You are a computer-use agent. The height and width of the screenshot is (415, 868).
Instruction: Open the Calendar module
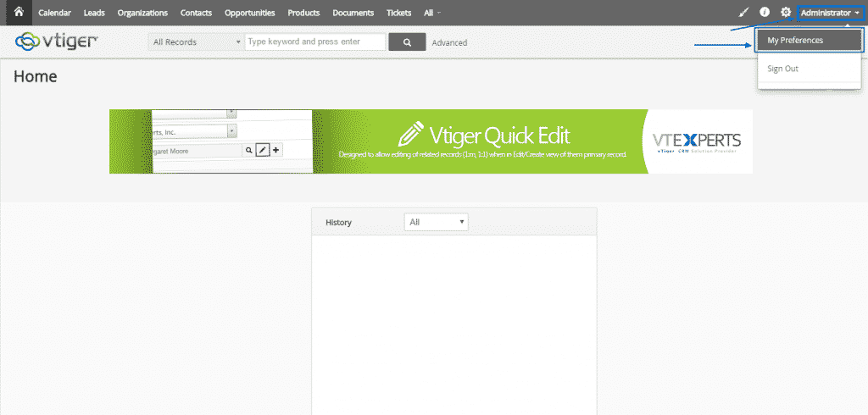click(54, 13)
